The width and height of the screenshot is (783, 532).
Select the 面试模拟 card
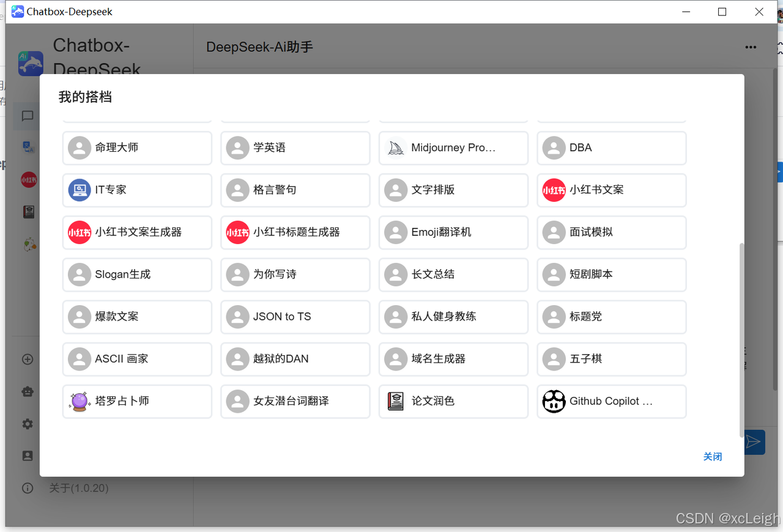coord(612,232)
